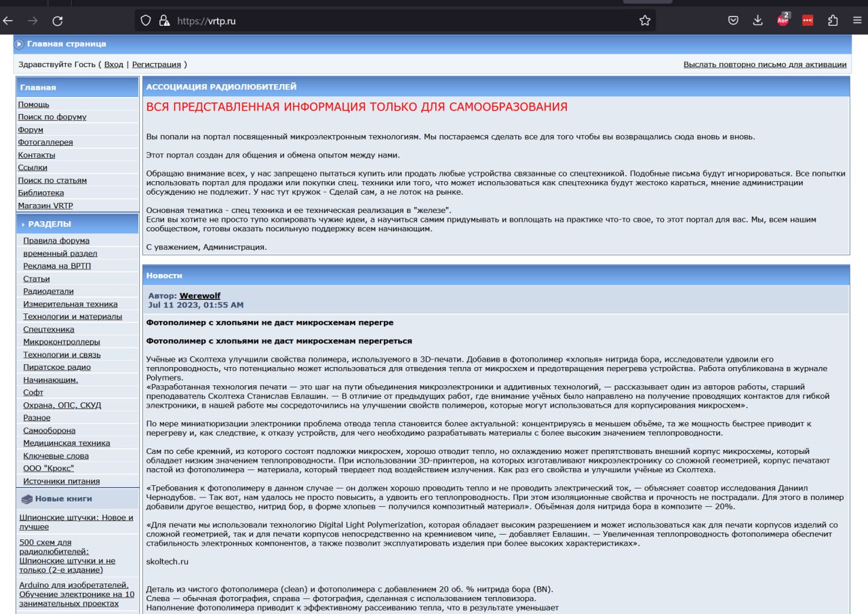Bookmark page with the star icon

645,21
